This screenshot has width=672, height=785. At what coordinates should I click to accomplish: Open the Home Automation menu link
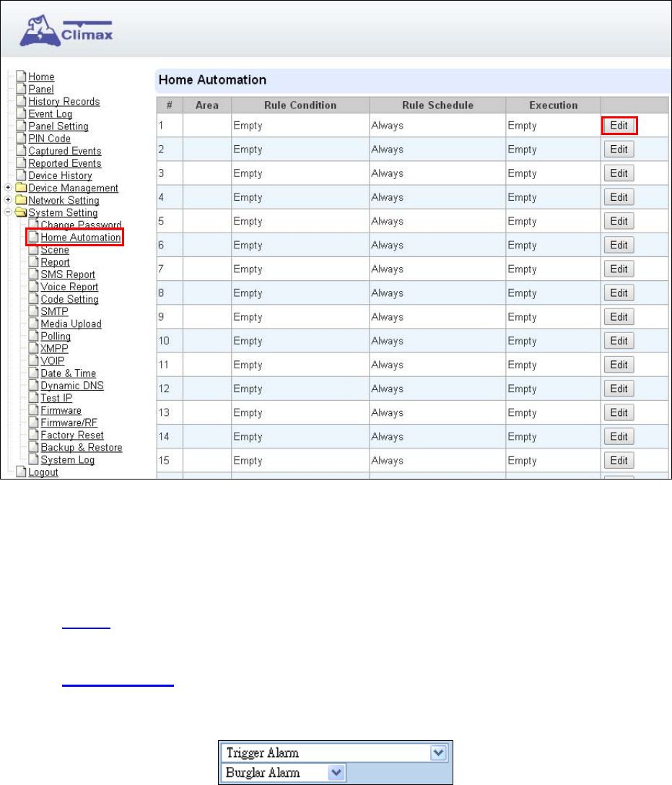click(81, 238)
